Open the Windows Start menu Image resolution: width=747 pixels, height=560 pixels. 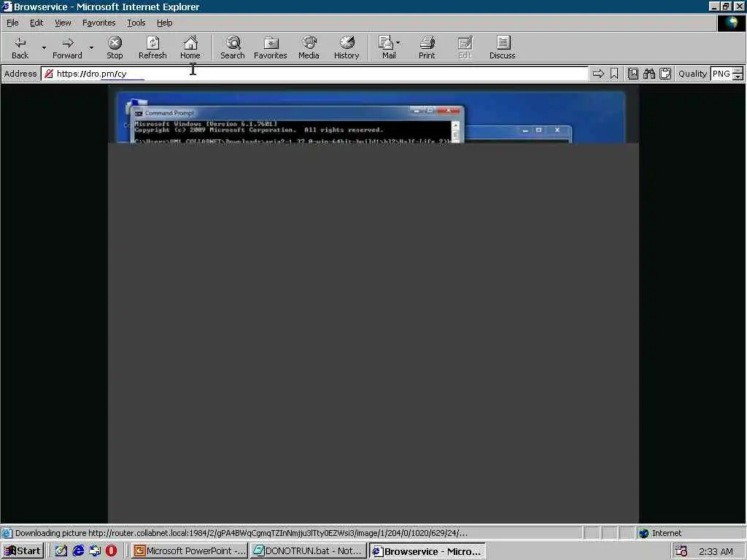tap(23, 551)
